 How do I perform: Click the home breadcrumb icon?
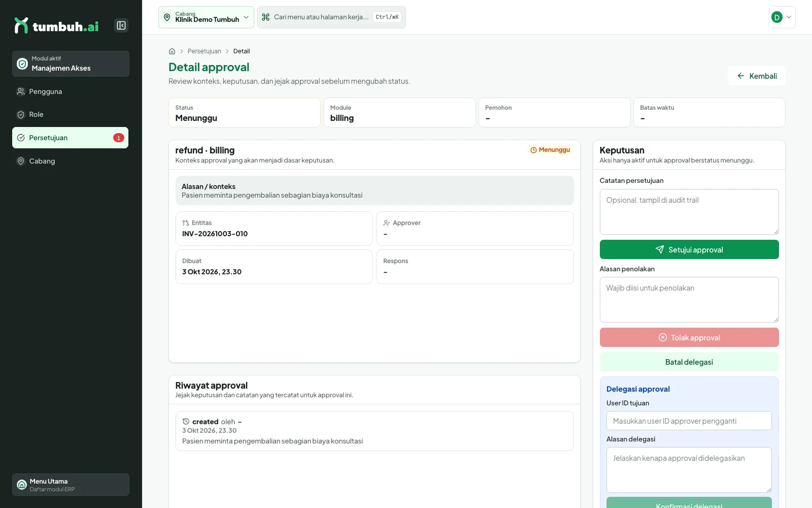pos(172,51)
